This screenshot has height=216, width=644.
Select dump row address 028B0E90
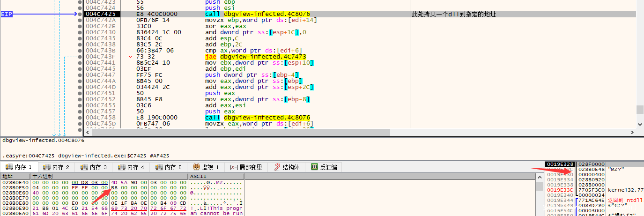pyautogui.click(x=15, y=208)
